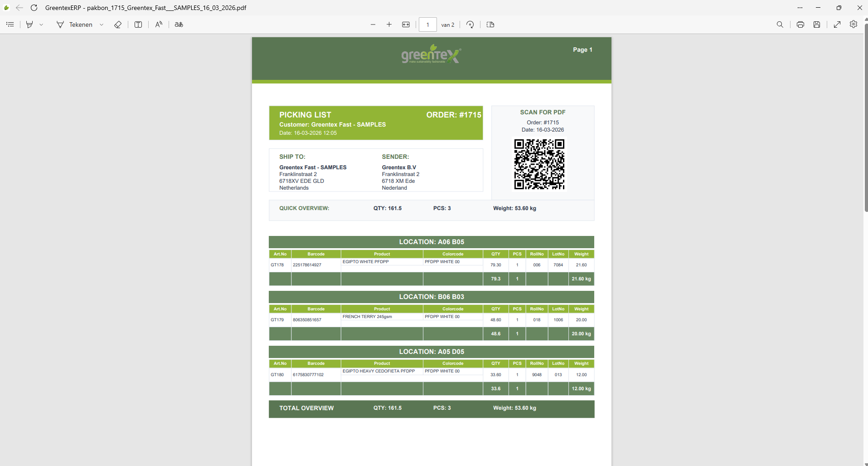Select the EGIPTO WHITE PFDPP product
The height and width of the screenshot is (466, 868).
pyautogui.click(x=365, y=262)
